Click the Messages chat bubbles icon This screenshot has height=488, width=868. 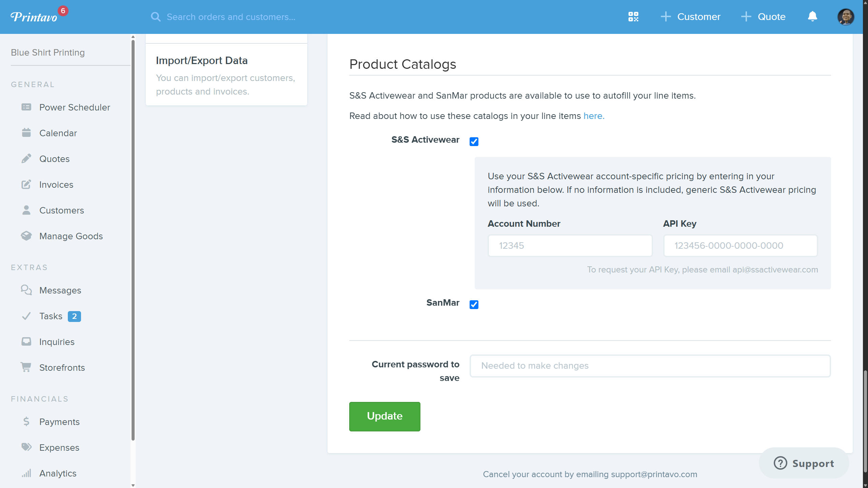click(x=26, y=290)
